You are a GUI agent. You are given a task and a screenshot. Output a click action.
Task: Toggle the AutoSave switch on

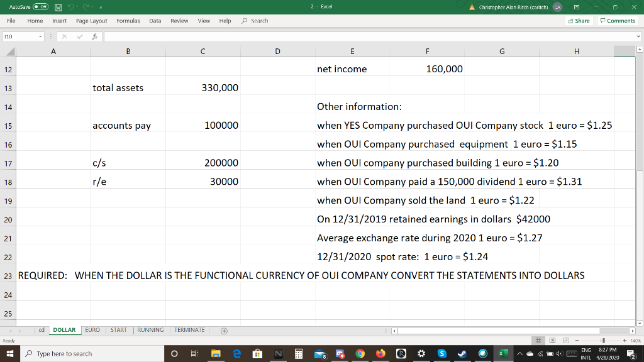pyautogui.click(x=40, y=6)
